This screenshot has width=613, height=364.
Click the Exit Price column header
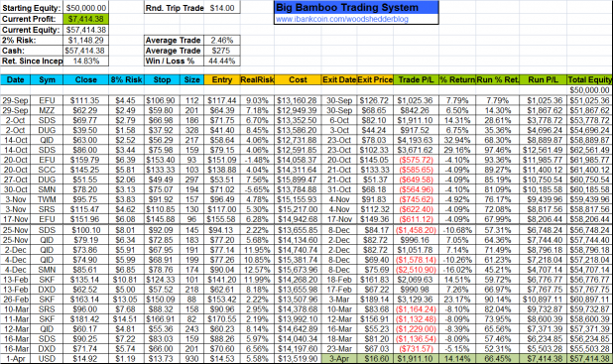pyautogui.click(x=375, y=79)
